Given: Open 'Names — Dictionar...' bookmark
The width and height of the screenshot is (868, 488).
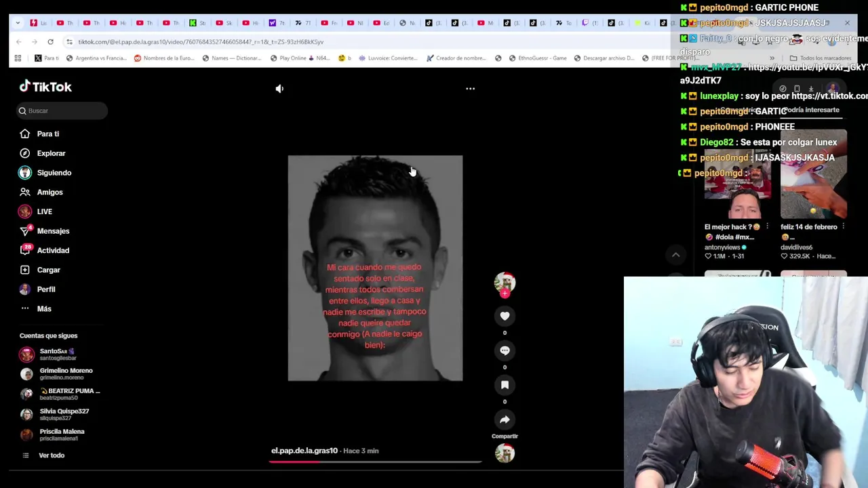Looking at the screenshot, I should [x=232, y=58].
